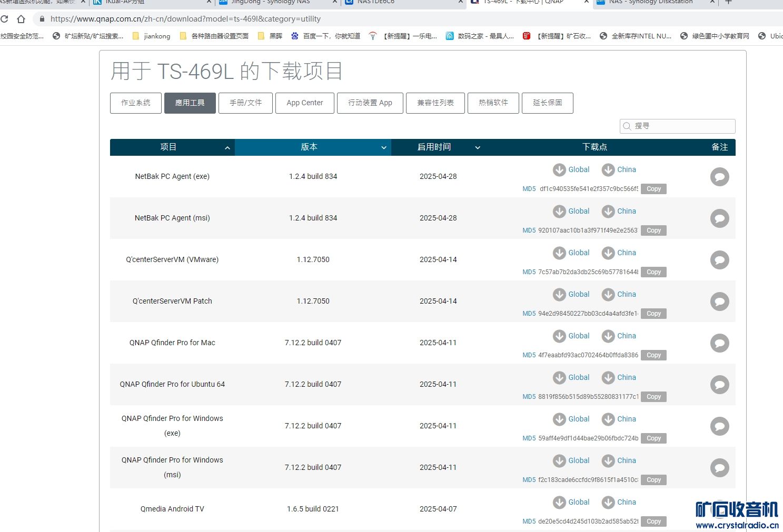Click the version 1.6.5 build 0221 cell
The height and width of the screenshot is (532, 783).
coord(313,509)
